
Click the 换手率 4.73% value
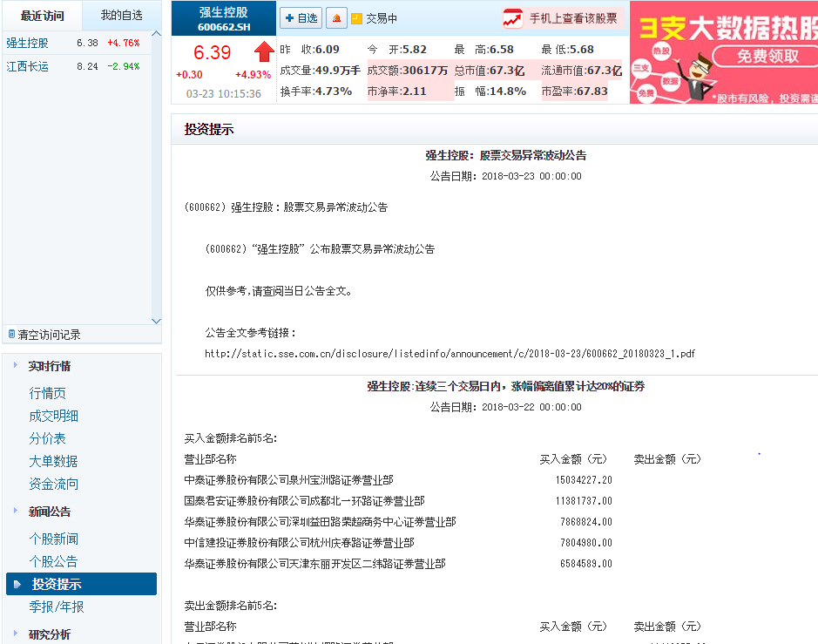click(x=316, y=92)
